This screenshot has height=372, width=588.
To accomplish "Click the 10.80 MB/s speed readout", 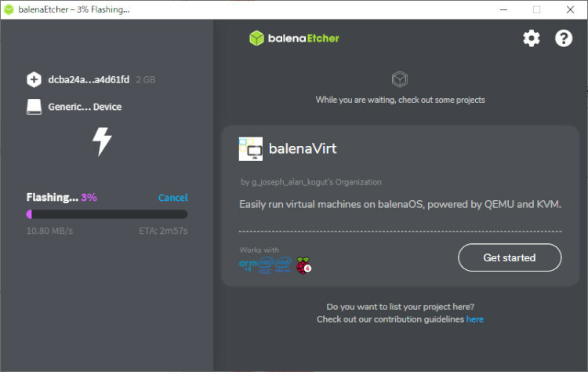I will [x=50, y=231].
